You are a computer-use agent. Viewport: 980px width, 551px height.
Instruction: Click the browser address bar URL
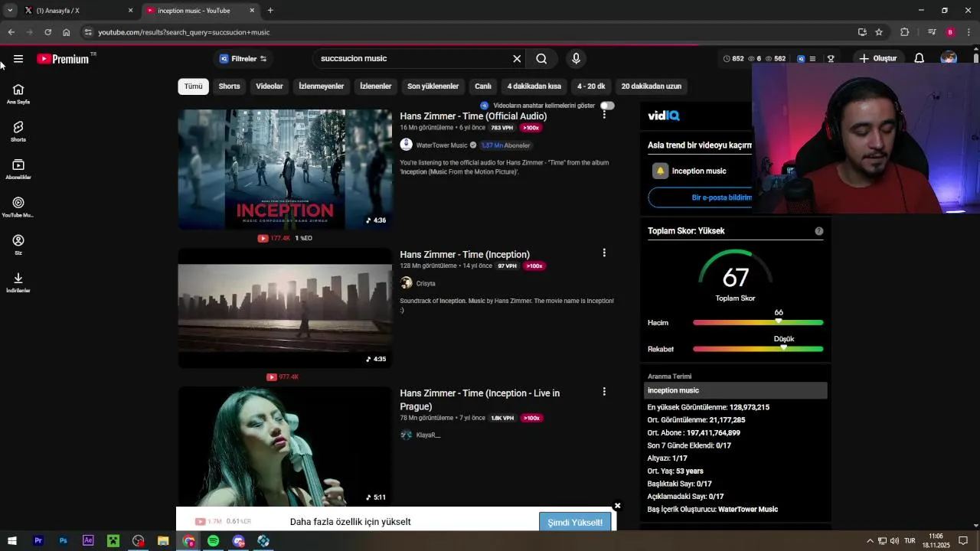click(184, 32)
